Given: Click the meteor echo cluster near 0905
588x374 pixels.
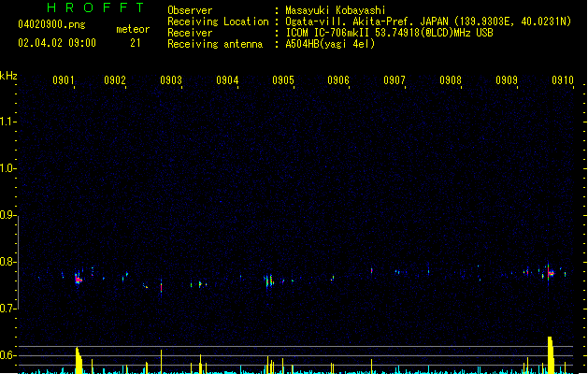Looking at the screenshot, I should [269, 280].
